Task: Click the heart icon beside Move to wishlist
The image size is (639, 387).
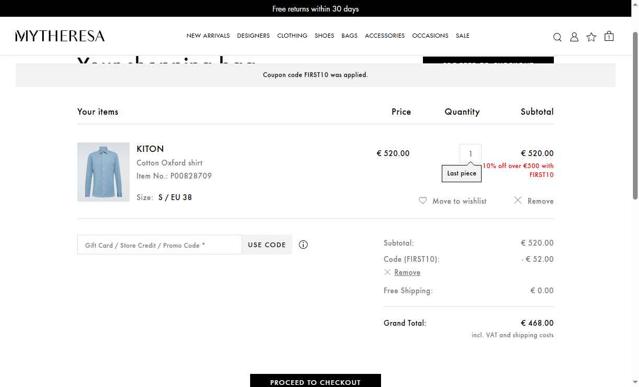Action: (423, 200)
